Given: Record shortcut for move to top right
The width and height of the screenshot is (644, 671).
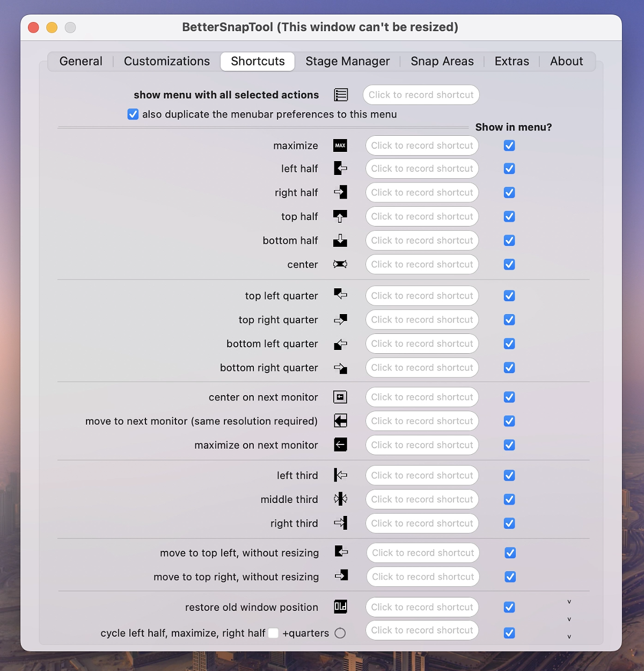Looking at the screenshot, I should pos(423,577).
